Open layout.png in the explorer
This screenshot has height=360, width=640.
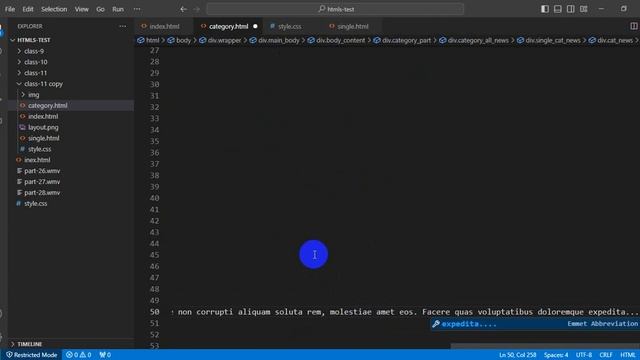(x=43, y=127)
